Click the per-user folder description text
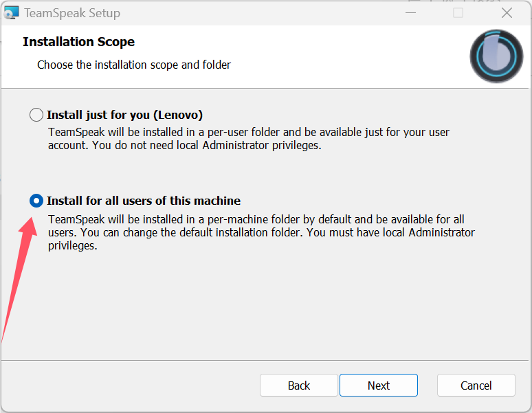532x413 pixels. [x=249, y=139]
